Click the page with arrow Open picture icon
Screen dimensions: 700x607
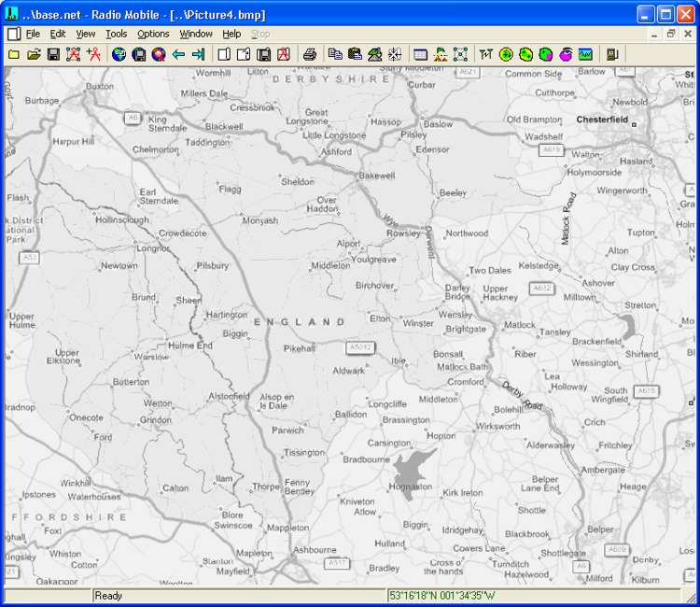(244, 54)
